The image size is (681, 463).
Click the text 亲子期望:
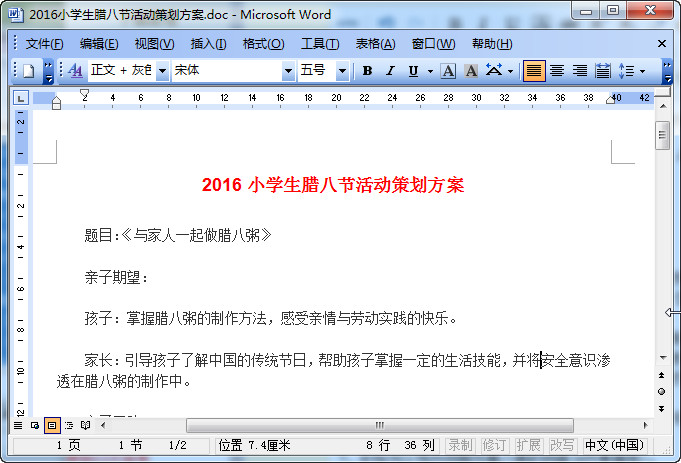[116, 277]
